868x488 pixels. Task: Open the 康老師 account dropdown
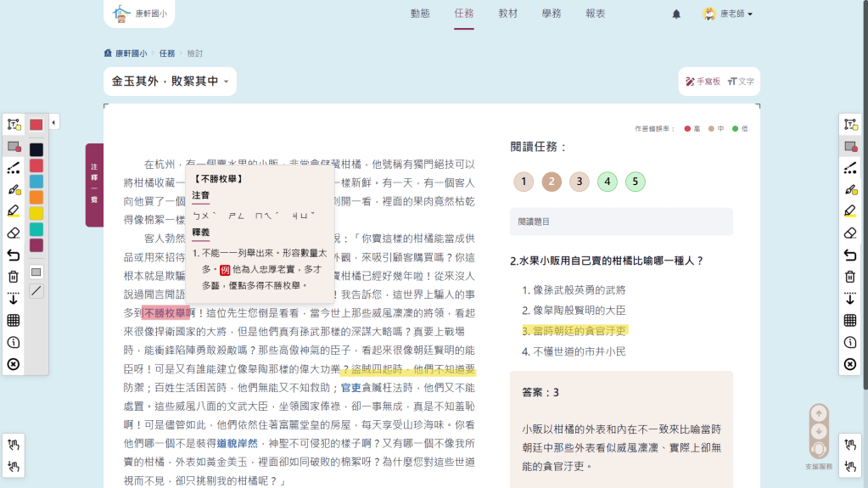(728, 14)
